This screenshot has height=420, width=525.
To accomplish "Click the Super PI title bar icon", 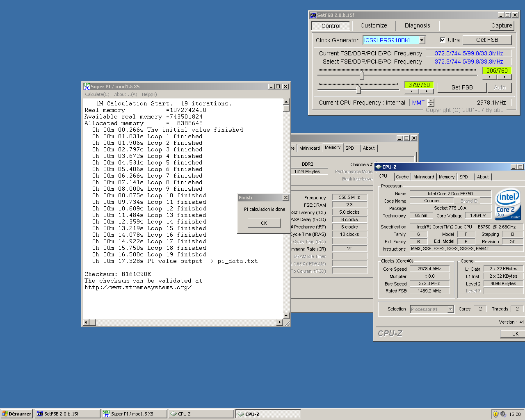I will click(x=87, y=87).
